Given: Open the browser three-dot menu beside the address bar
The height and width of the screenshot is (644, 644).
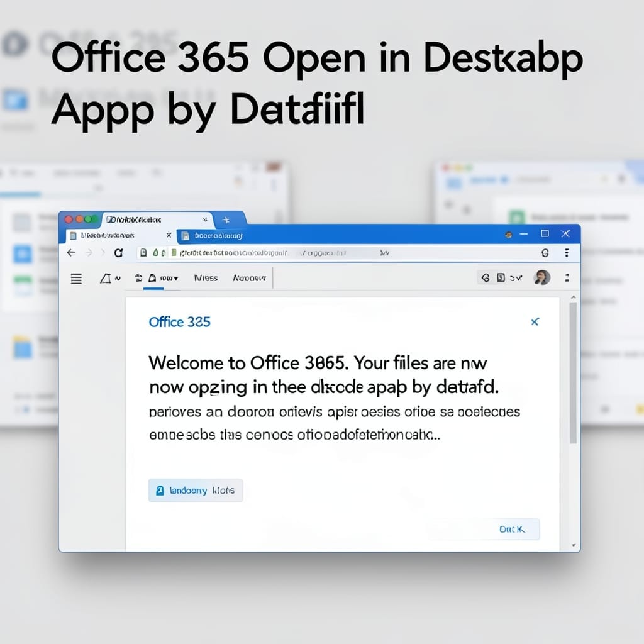Looking at the screenshot, I should click(567, 253).
